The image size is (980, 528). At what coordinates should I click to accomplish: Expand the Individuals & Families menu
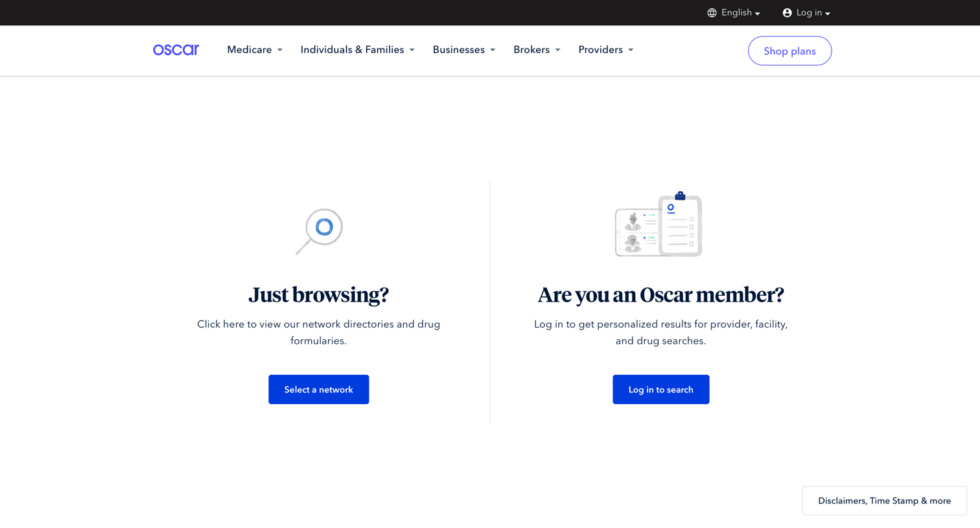coord(358,50)
